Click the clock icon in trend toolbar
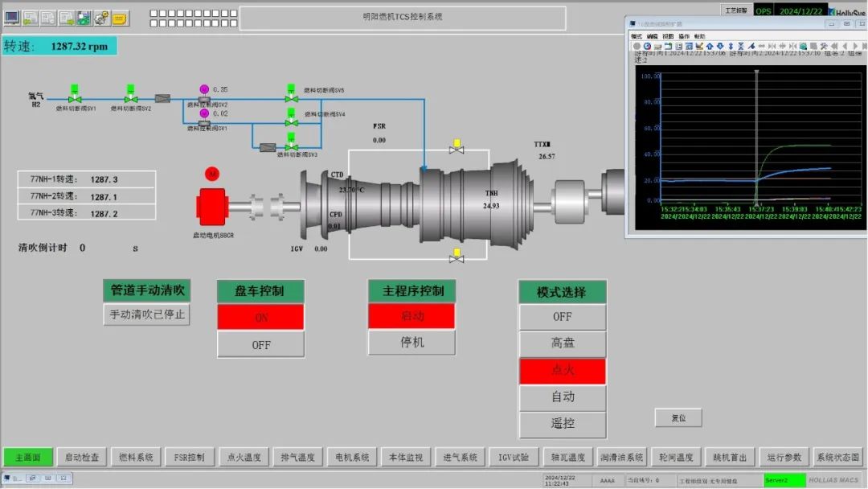 tap(647, 47)
